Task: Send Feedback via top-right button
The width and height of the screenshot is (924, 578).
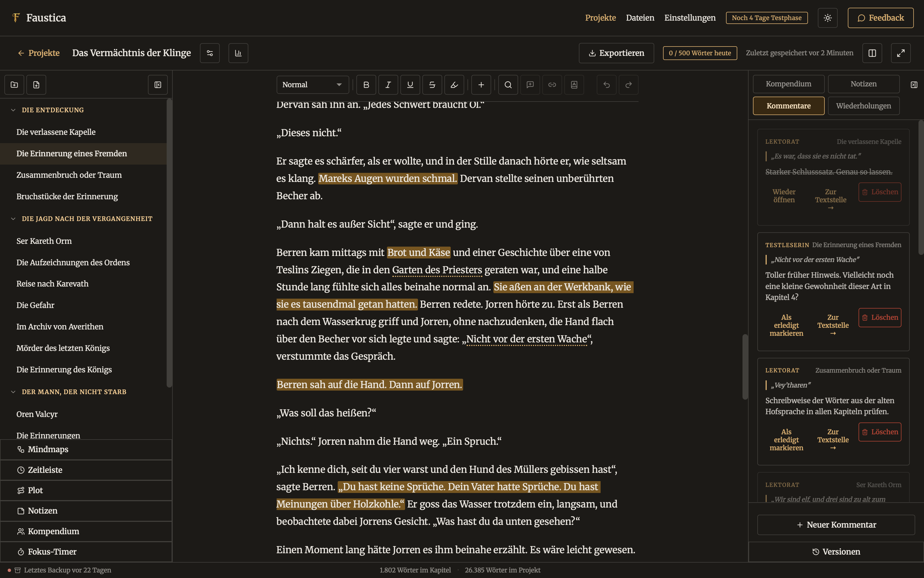Action: click(881, 18)
